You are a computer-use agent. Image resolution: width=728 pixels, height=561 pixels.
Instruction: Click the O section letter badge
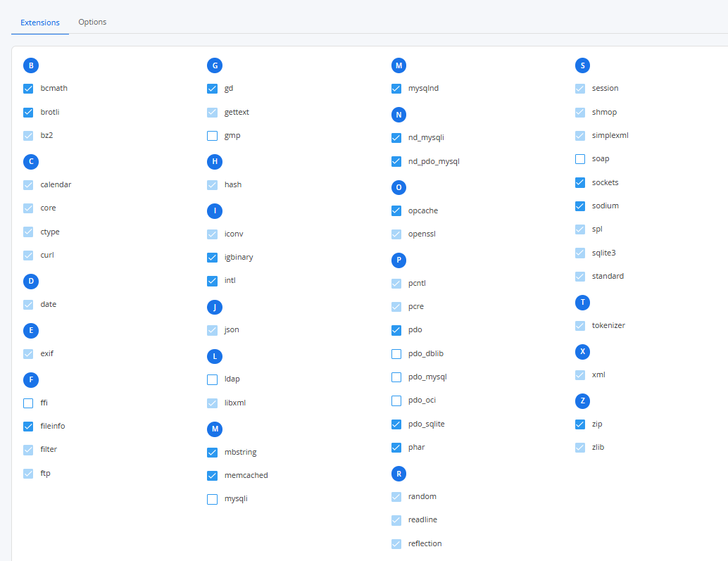coord(398,187)
